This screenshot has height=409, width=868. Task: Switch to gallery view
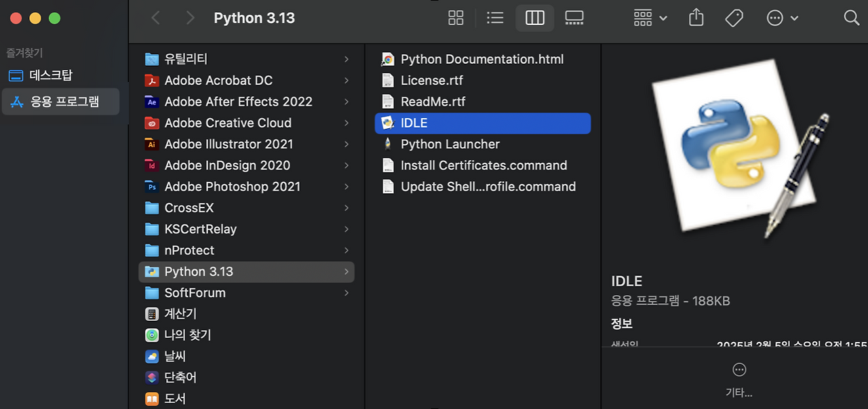point(574,18)
